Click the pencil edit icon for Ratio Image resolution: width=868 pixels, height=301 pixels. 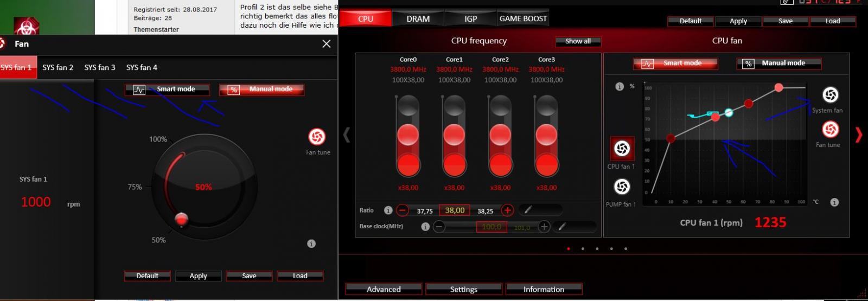527,210
